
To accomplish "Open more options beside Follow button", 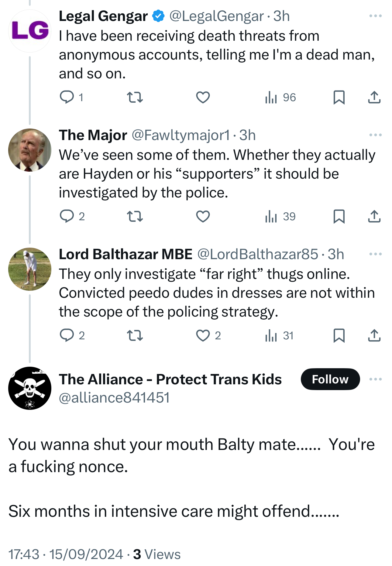I will [375, 379].
